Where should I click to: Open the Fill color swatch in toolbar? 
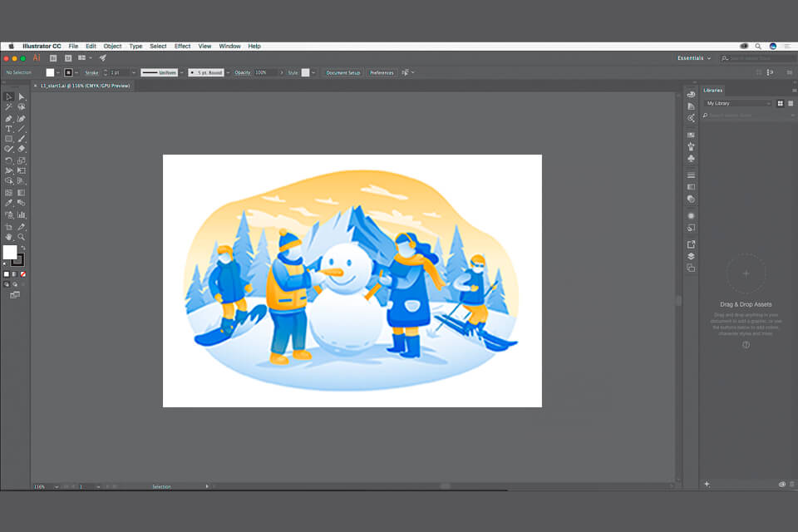pyautogui.click(x=11, y=254)
